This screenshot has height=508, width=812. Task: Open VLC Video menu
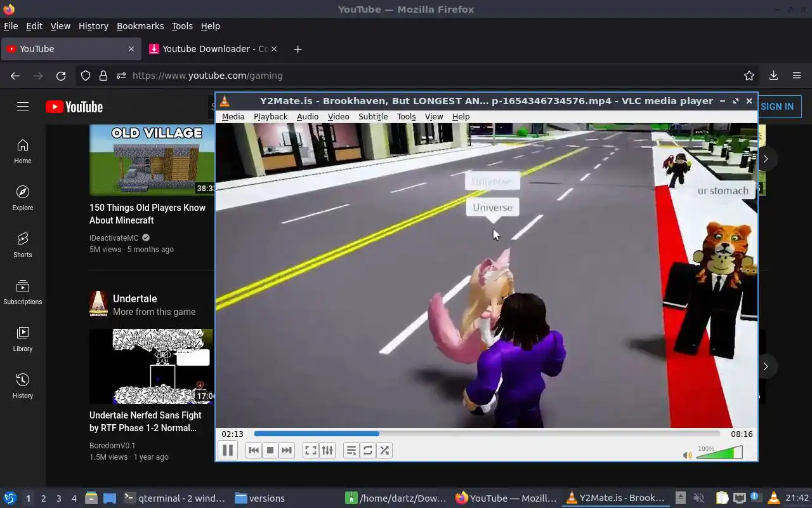point(338,117)
